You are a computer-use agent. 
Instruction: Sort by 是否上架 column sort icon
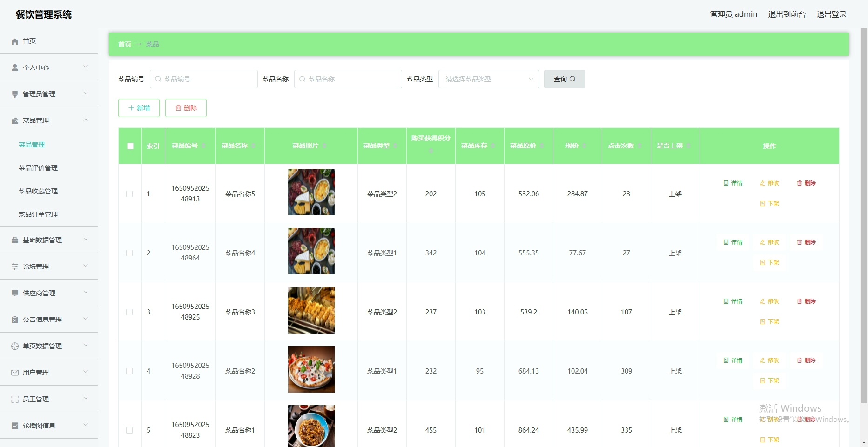point(688,146)
